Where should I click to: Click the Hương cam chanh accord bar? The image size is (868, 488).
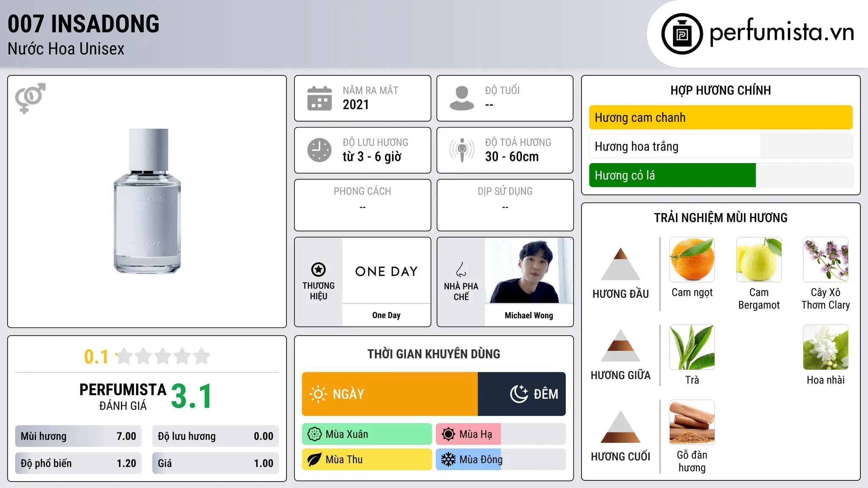[721, 117]
